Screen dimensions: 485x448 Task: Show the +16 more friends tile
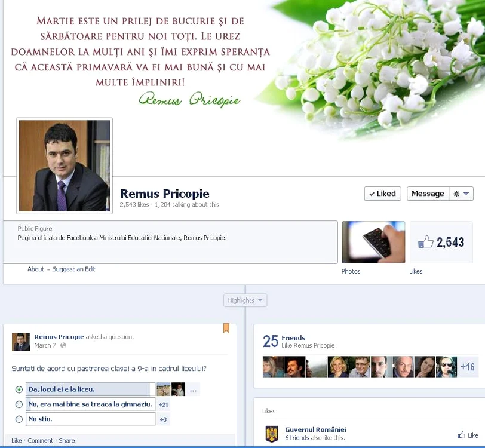pyautogui.click(x=467, y=367)
